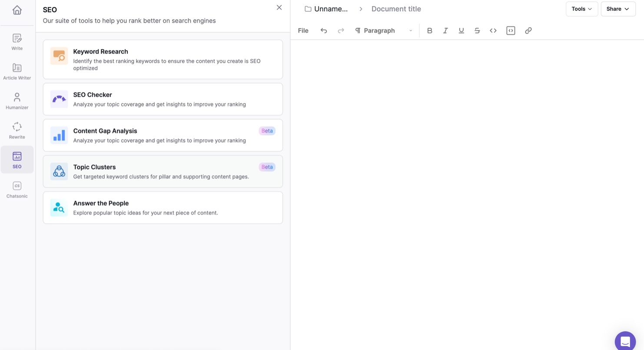The height and width of the screenshot is (350, 644).
Task: Click the redo arrow in the editor toolbar
Action: point(341,30)
